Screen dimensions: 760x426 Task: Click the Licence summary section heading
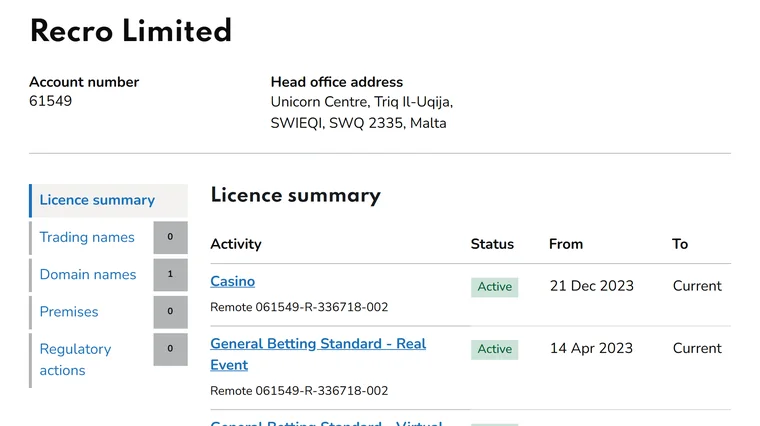coord(296,196)
